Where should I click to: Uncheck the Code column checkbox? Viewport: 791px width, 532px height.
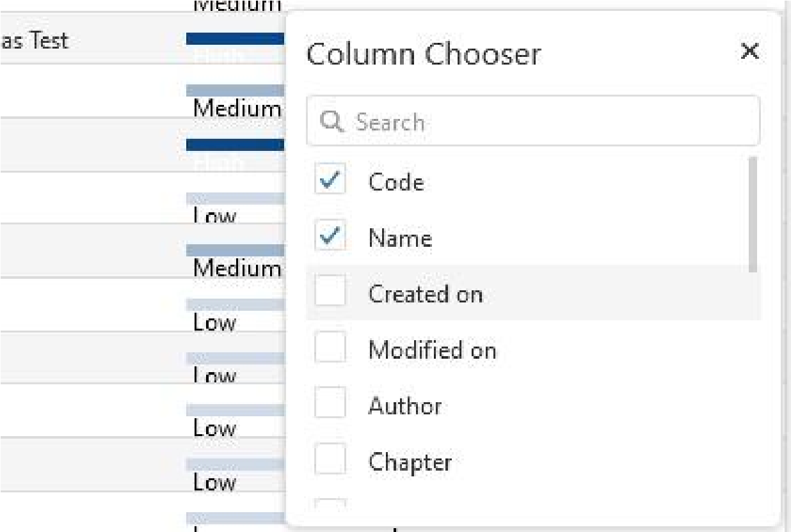(331, 183)
